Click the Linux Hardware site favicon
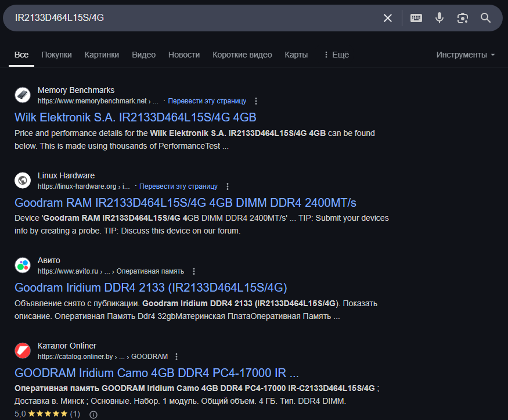This screenshot has height=420, width=508. click(23, 180)
